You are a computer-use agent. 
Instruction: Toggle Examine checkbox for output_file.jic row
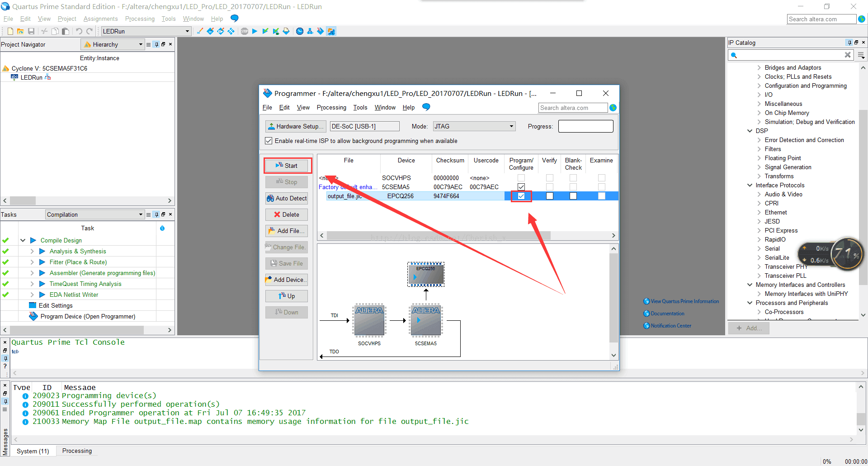602,196
